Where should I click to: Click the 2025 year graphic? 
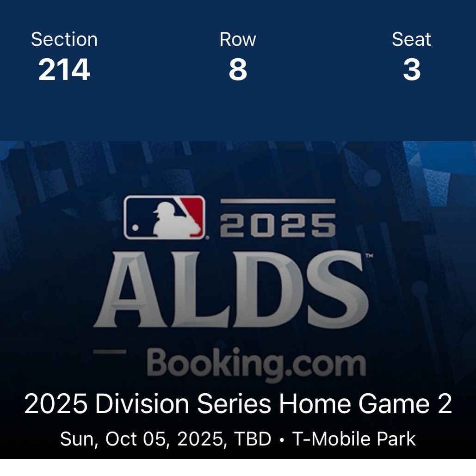pyautogui.click(x=278, y=225)
